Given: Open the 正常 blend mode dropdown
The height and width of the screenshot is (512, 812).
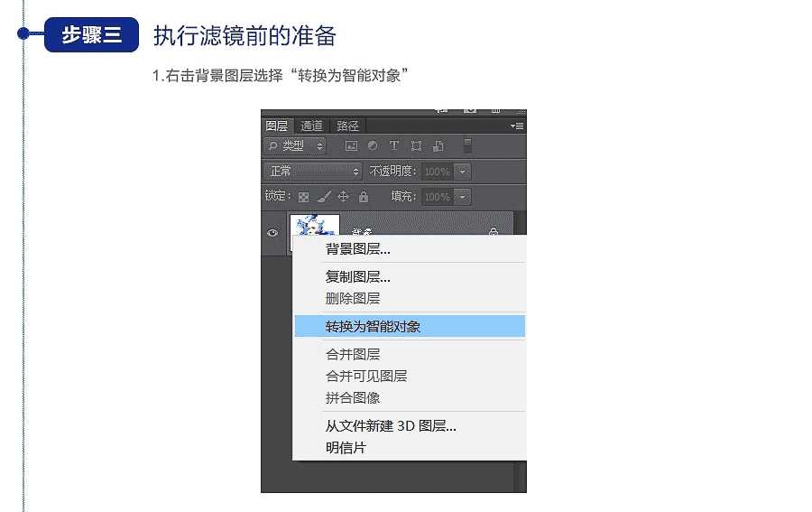Looking at the screenshot, I should coord(313,171).
